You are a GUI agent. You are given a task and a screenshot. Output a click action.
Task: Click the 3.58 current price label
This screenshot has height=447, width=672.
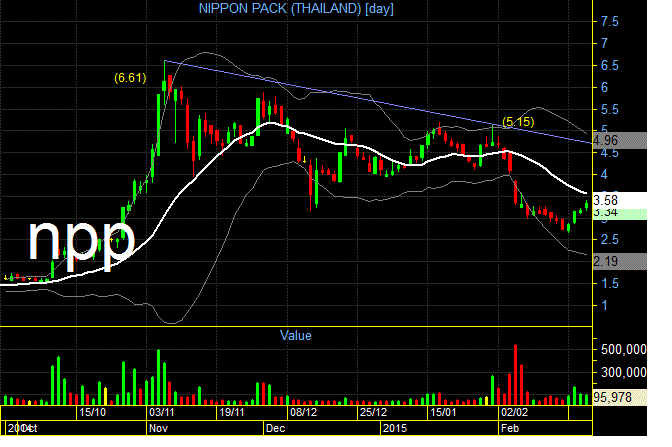(619, 200)
